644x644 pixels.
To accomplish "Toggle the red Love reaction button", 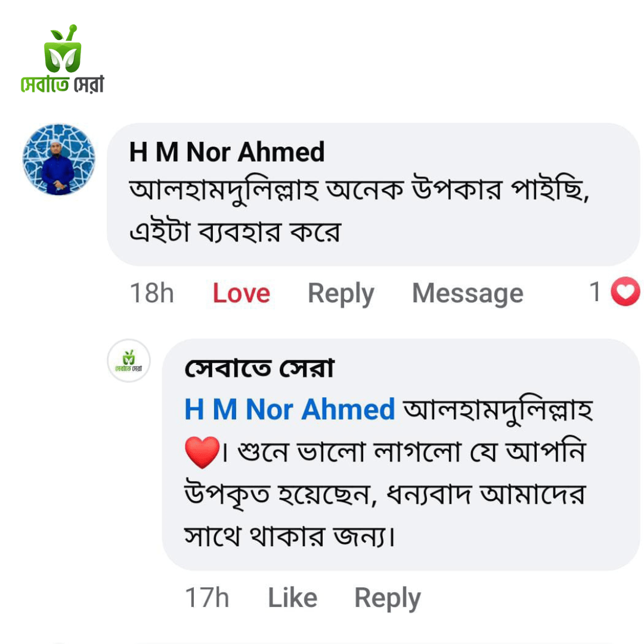I will pos(241,293).
